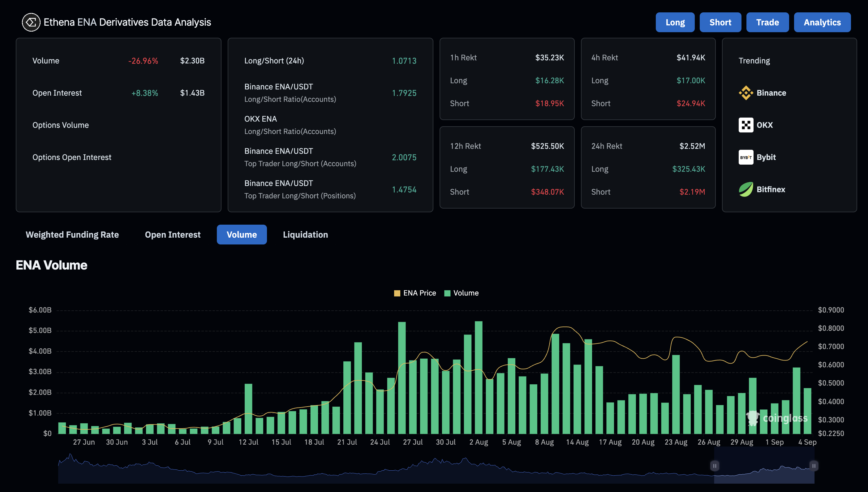Switch to the Open Interest tab
This screenshot has height=492, width=868.
(173, 235)
